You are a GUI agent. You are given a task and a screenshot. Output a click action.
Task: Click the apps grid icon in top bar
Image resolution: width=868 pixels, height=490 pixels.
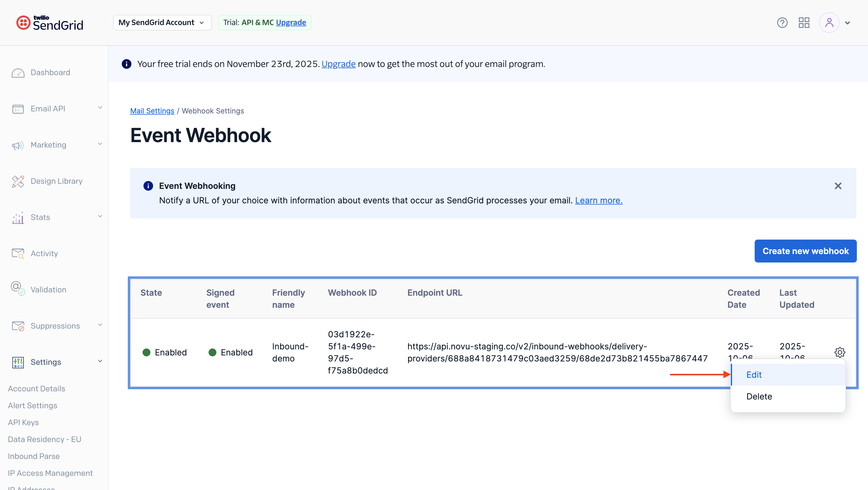tap(804, 23)
